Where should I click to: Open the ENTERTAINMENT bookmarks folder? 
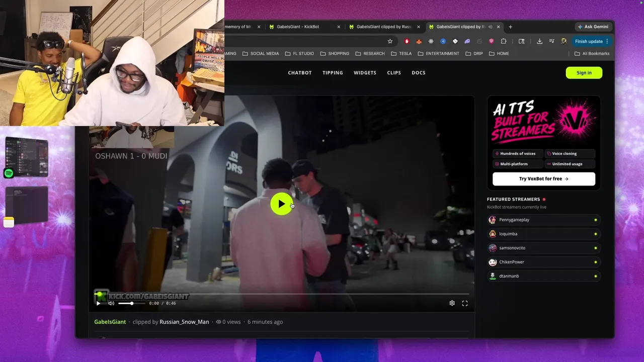pos(438,53)
